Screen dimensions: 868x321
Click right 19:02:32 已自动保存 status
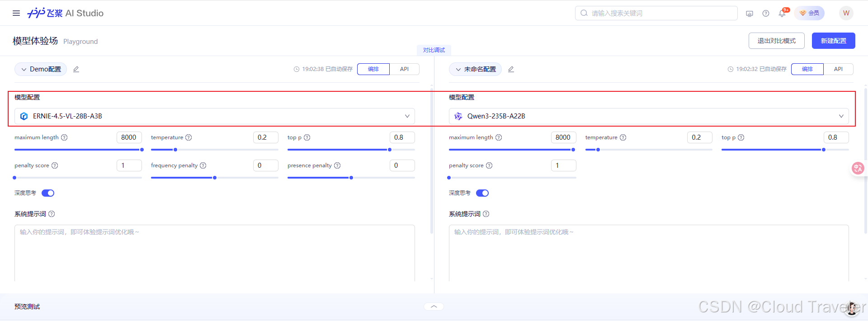[757, 69]
